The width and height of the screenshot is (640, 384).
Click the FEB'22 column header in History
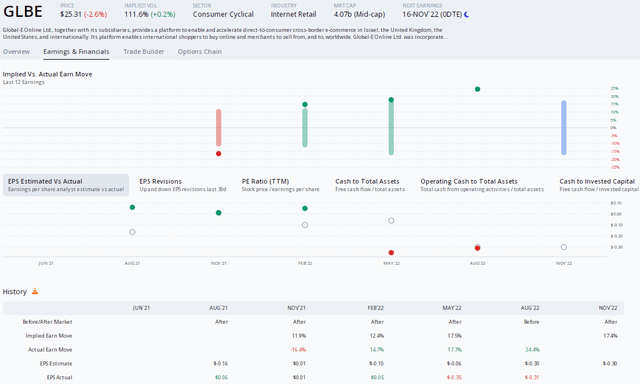[376, 308]
